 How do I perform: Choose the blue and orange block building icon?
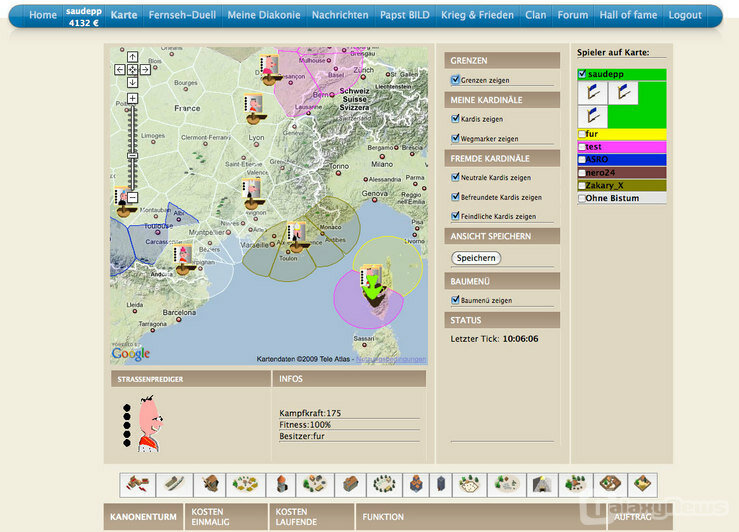416,485
